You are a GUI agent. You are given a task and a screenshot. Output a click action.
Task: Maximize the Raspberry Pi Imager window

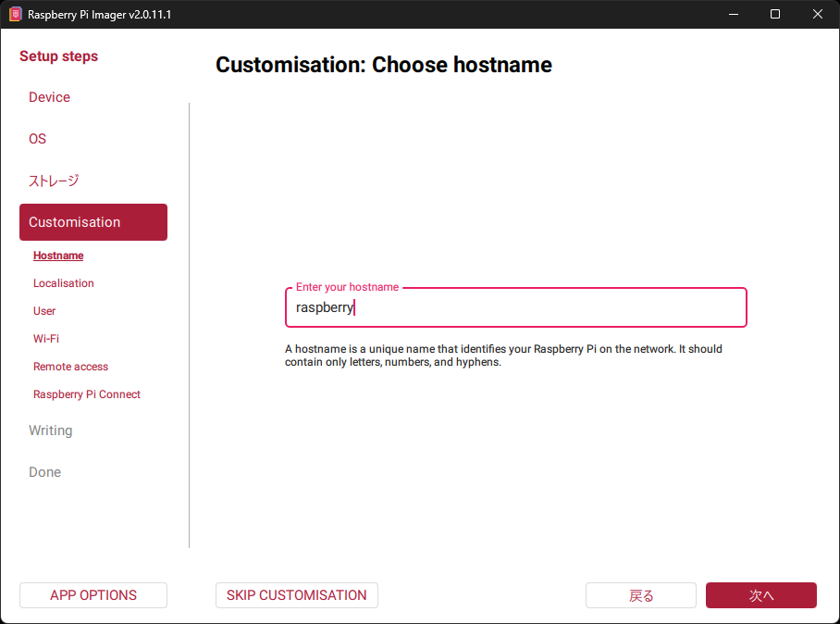tap(775, 14)
